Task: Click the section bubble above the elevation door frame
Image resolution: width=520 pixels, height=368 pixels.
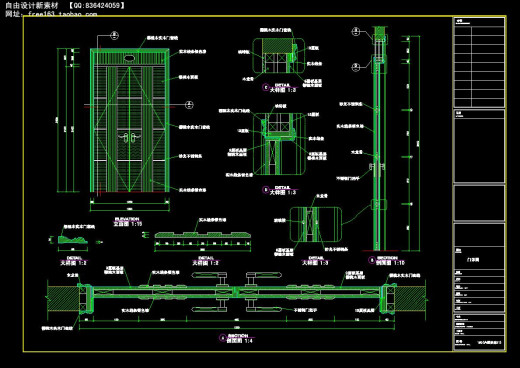Action: click(x=114, y=35)
